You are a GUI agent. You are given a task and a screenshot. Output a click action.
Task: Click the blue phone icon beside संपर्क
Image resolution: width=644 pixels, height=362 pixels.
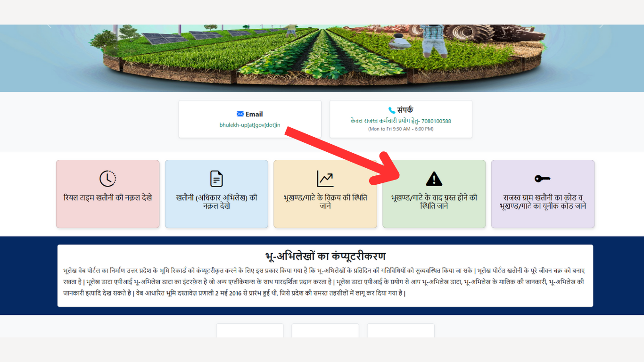click(392, 110)
